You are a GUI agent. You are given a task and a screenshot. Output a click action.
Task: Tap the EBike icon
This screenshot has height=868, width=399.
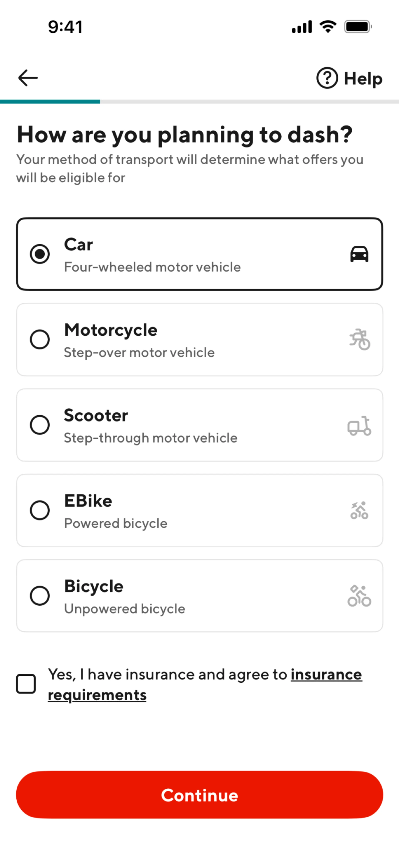click(359, 510)
